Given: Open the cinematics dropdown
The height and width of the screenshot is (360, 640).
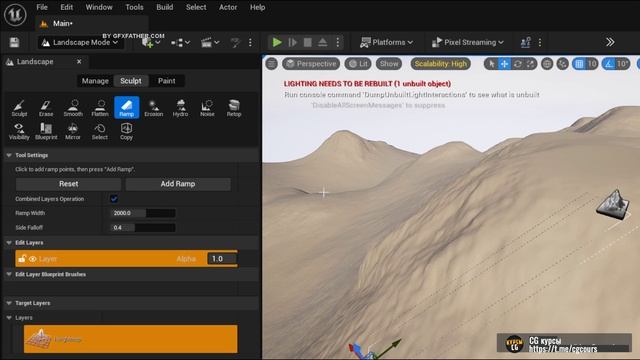Looking at the screenshot, I should click(x=210, y=42).
